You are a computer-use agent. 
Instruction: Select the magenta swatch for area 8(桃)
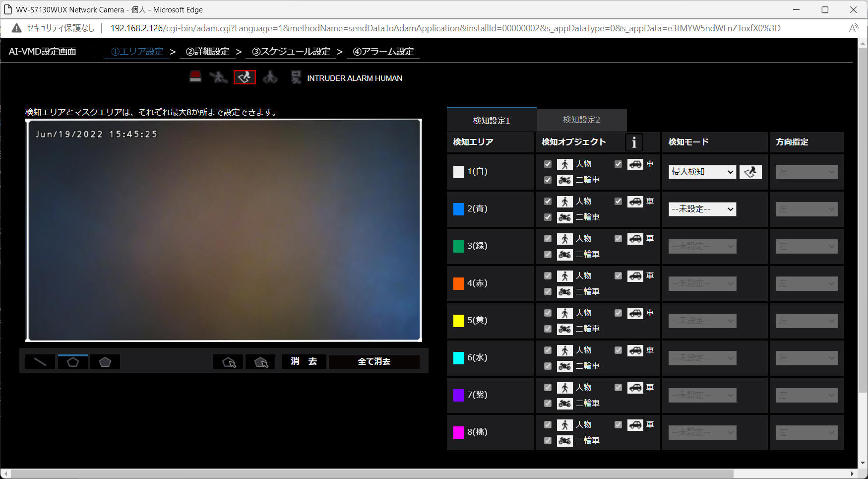click(x=459, y=432)
